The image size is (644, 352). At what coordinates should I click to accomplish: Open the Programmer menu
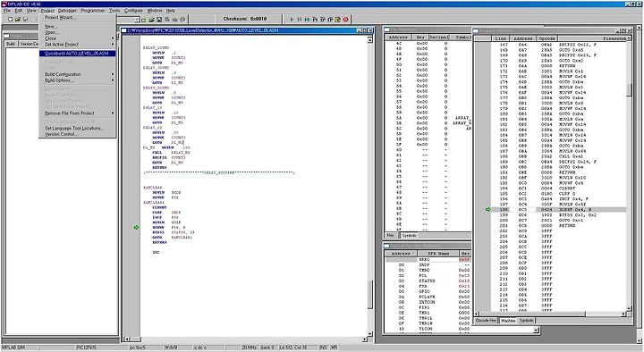(93, 10)
